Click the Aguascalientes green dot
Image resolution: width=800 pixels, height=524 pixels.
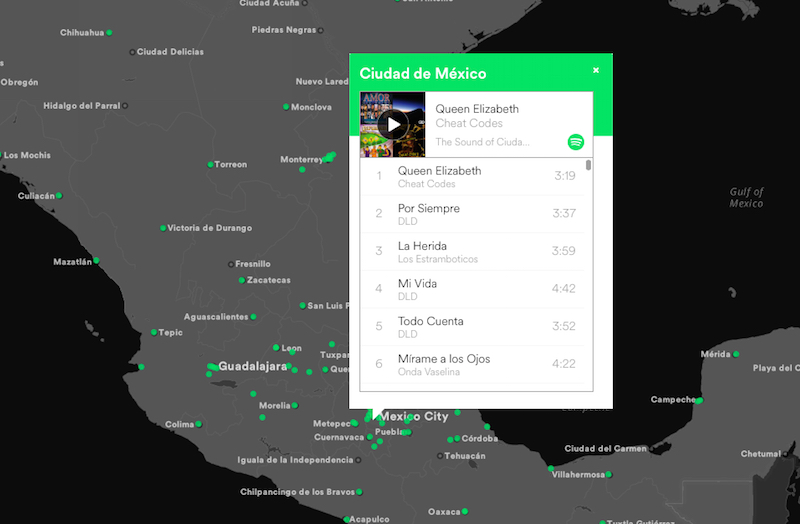(254, 317)
